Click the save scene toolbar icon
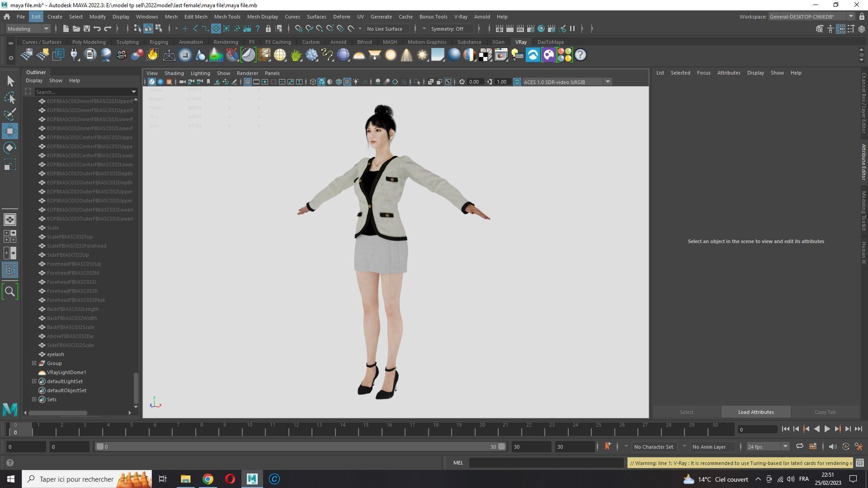 (86, 29)
